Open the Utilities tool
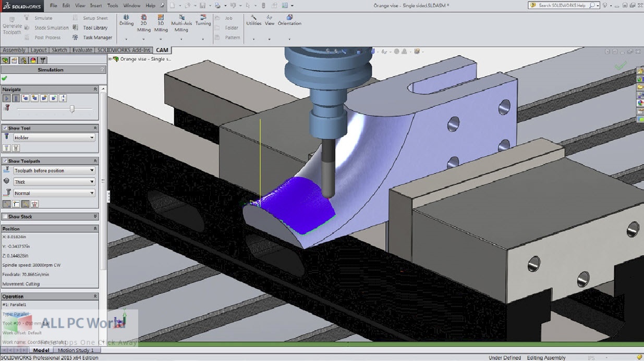Screen dimensions: 644x361 [254, 20]
